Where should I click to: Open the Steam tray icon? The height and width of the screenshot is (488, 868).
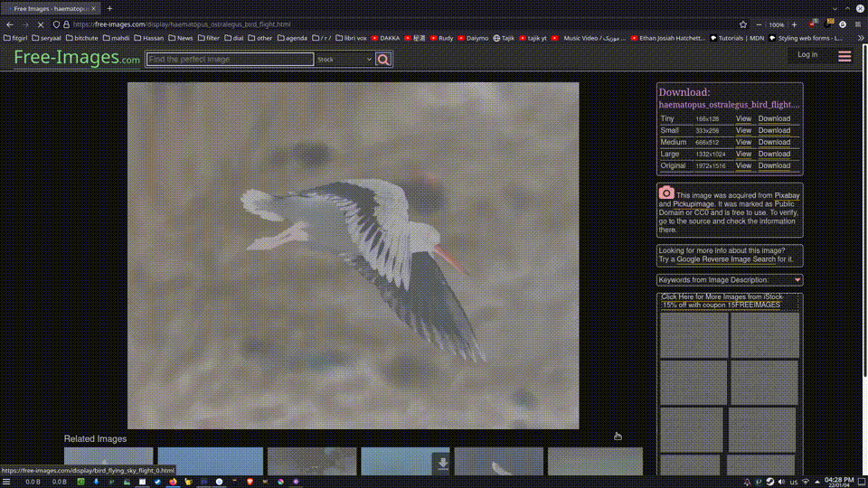770,482
